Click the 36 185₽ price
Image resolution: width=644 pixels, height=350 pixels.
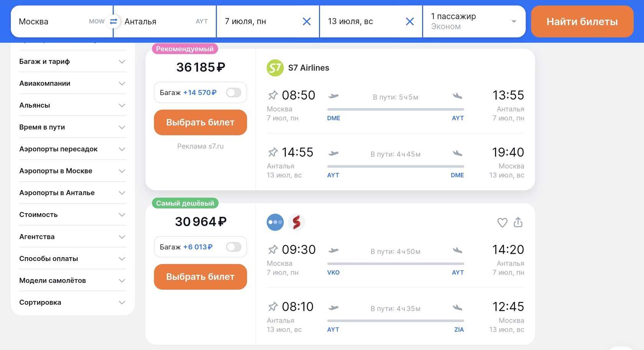click(200, 67)
